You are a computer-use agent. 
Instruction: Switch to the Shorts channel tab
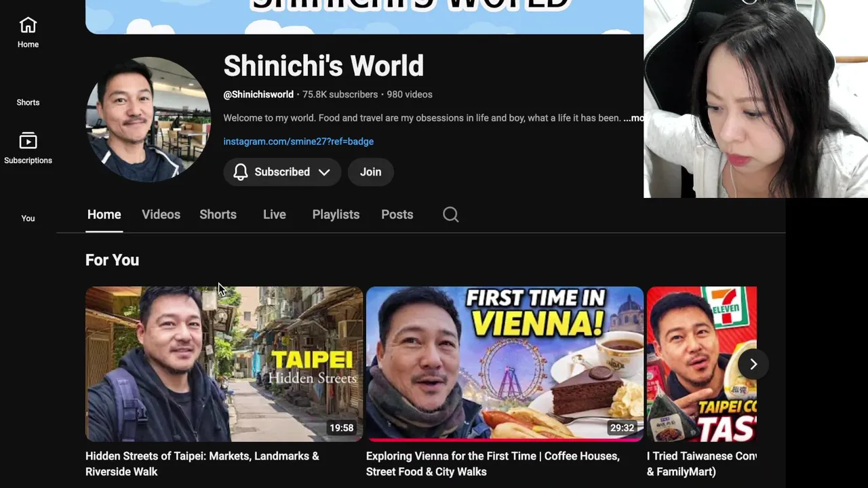tap(218, 215)
